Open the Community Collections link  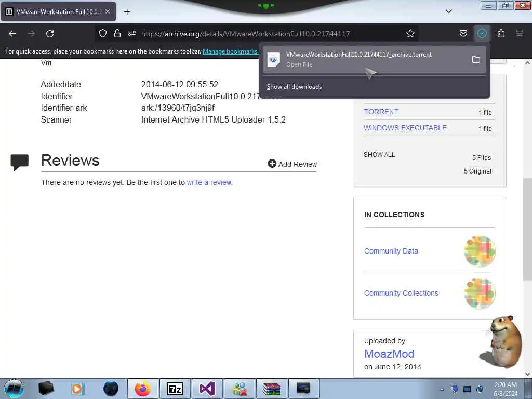point(401,293)
